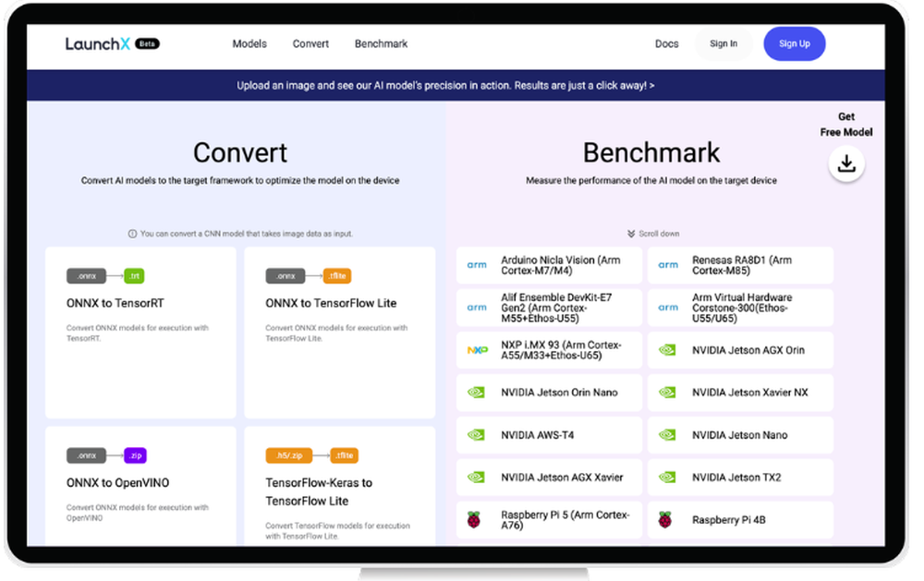Click the .trt format badge
924x581 pixels.
click(134, 276)
